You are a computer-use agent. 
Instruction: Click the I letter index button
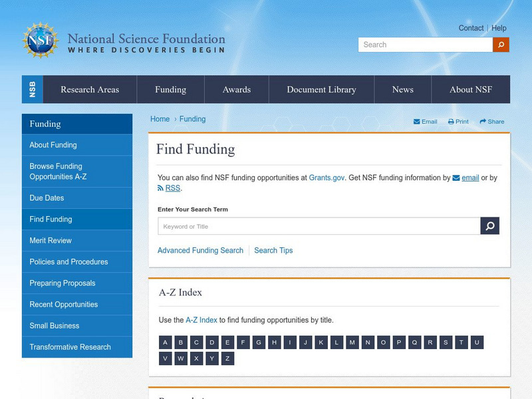click(290, 342)
